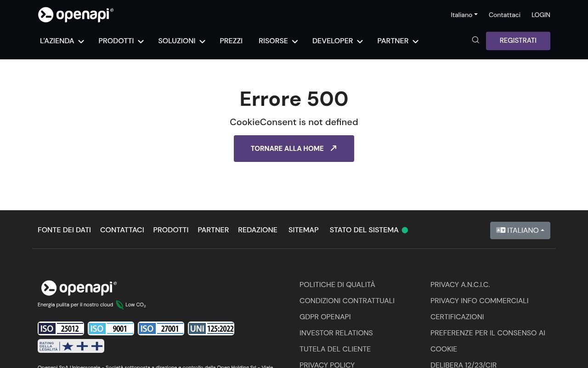Click the green system status dot
588x368 pixels.
coord(405,230)
